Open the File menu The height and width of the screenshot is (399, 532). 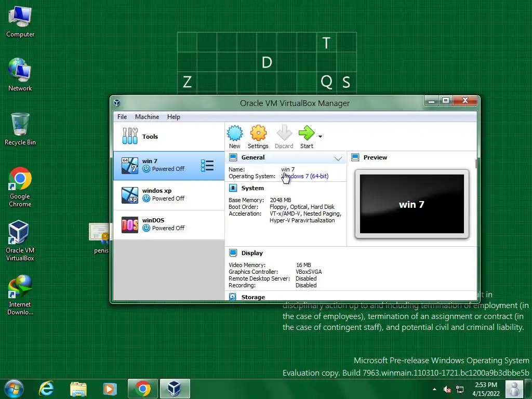click(x=122, y=117)
